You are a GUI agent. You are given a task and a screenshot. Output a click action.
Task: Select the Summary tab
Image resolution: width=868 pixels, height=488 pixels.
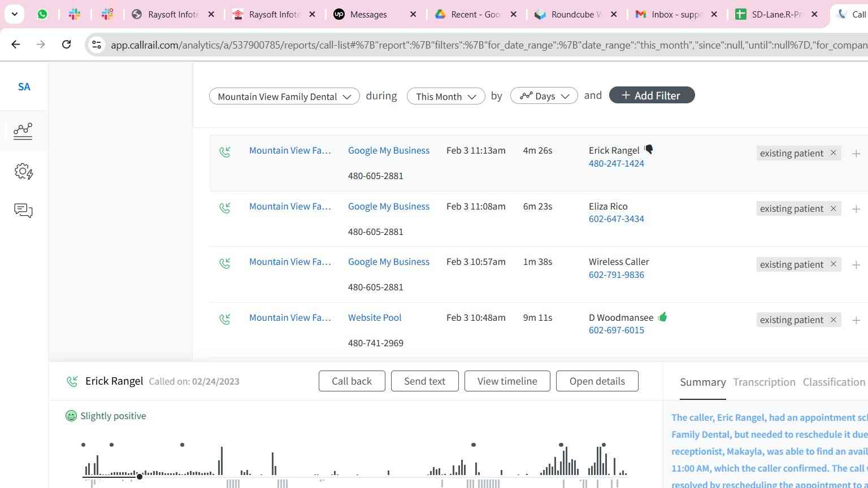point(702,382)
